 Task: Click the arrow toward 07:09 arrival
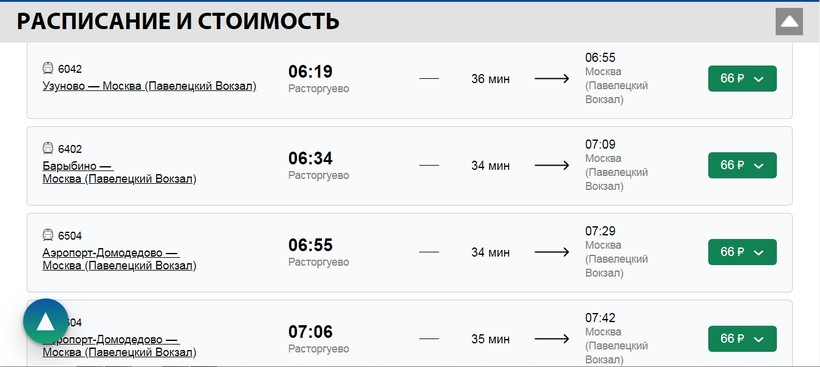(552, 165)
